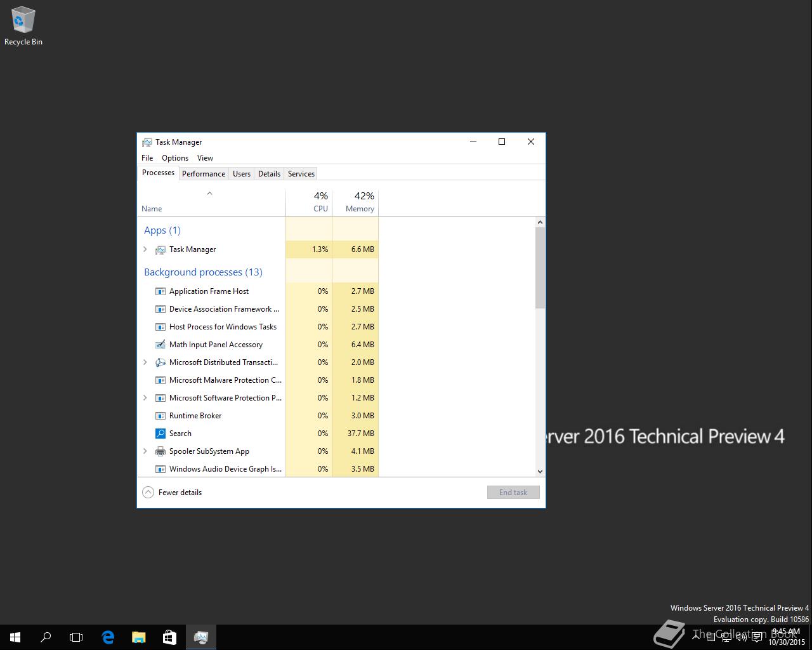Select the Apps (1) group header
Screen dimensions: 812x650
point(162,230)
